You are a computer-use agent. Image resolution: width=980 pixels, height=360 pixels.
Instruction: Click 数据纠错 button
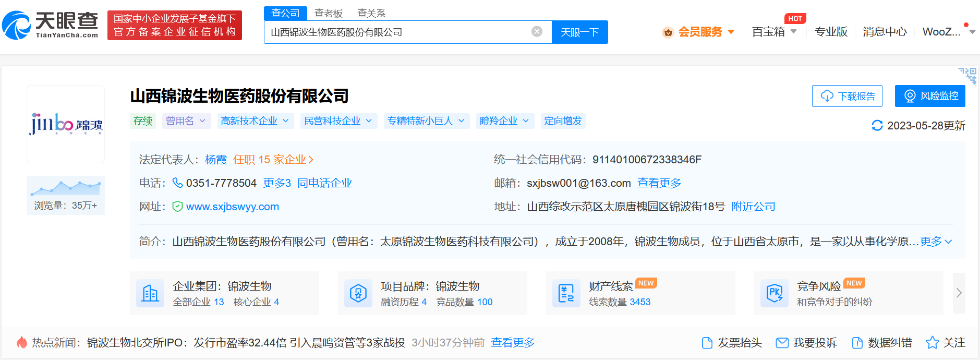coord(881,343)
